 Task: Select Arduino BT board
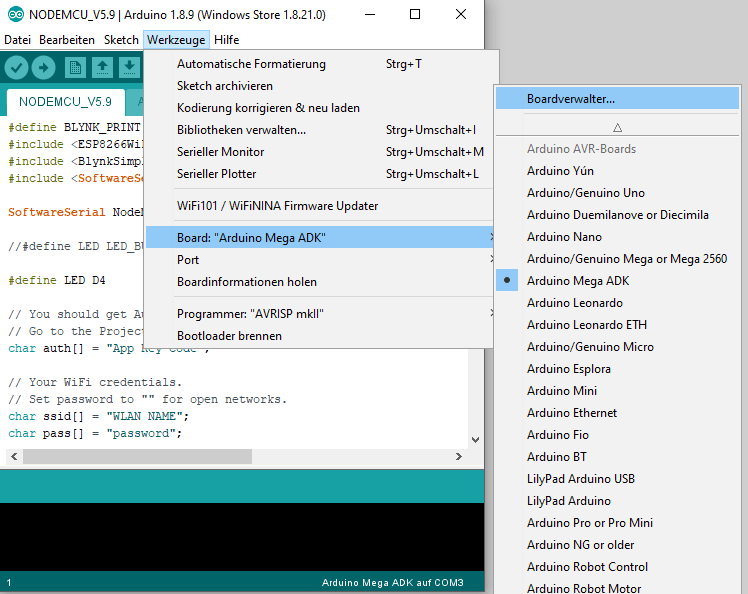coord(617,457)
